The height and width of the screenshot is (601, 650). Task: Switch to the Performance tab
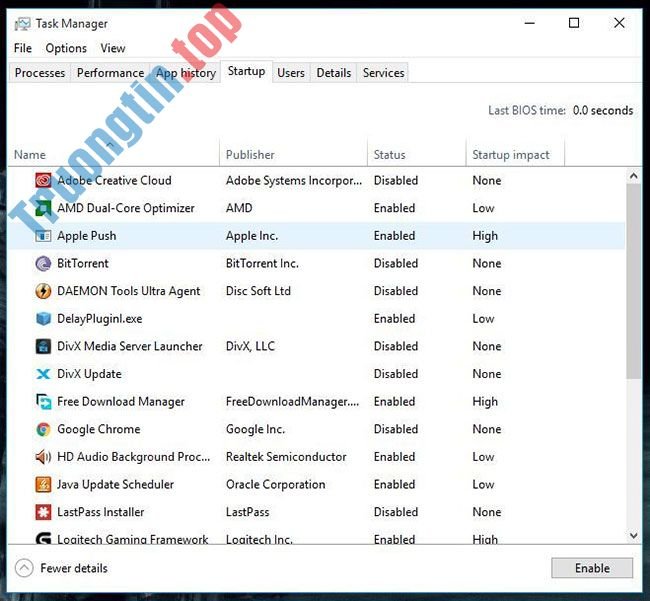coord(110,73)
